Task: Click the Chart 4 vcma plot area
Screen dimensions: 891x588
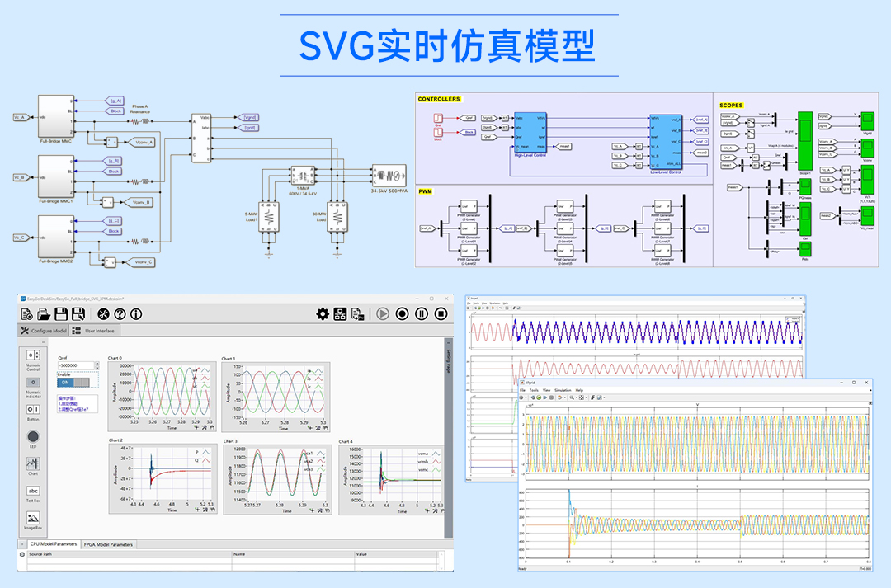Action: pos(403,474)
